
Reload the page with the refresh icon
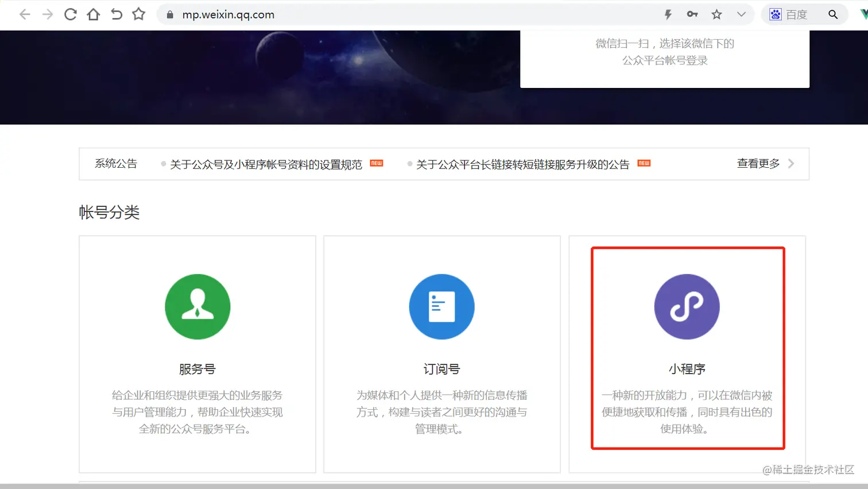point(71,14)
